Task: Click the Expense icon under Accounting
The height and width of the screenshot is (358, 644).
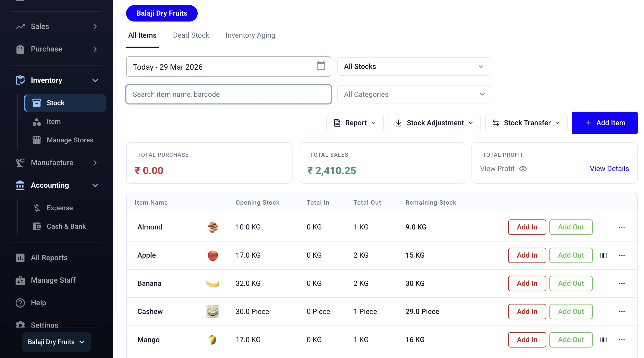Action: (x=37, y=208)
